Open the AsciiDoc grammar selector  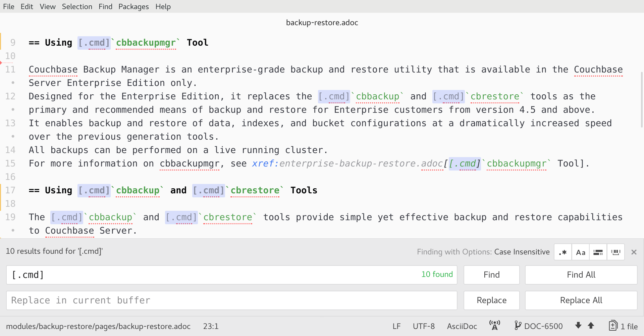462,326
